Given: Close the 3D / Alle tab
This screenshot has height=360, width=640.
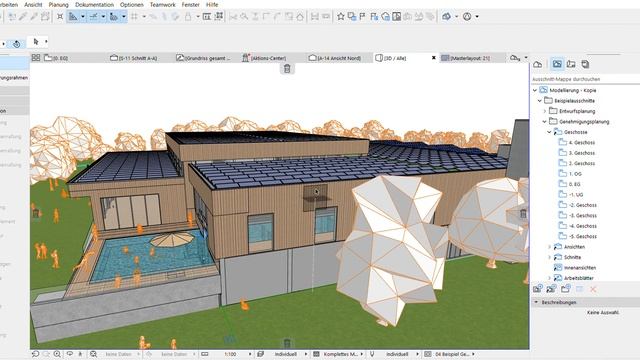Looking at the screenshot, I should point(433,58).
